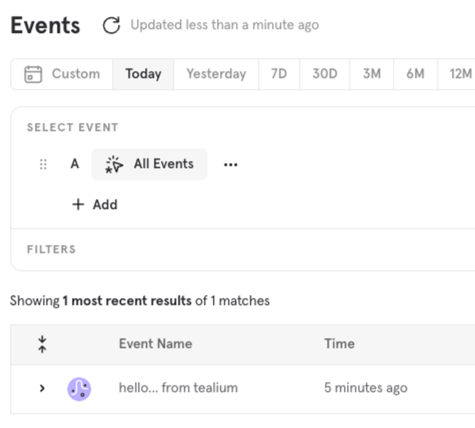Open the Custom date calendar icon

tap(33, 74)
